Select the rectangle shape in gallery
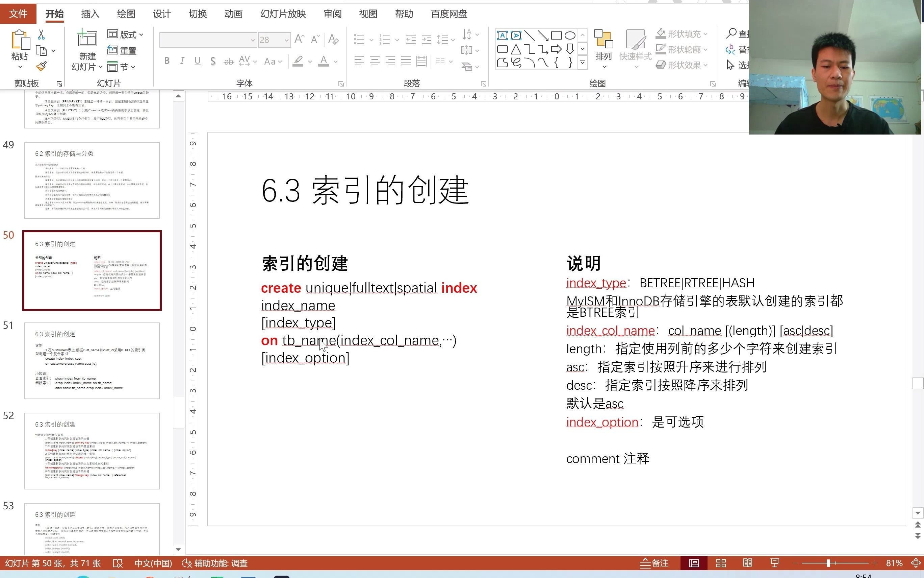Viewport: 924px width, 578px height. coord(556,35)
